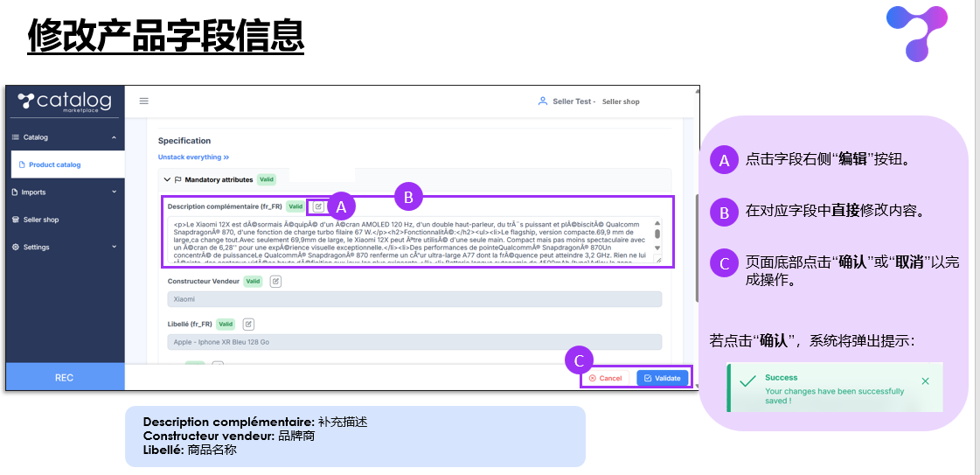This screenshot has height=475, width=980.
Task: Click edit icon next to Libellé (fr_FR)
Action: click(x=248, y=324)
